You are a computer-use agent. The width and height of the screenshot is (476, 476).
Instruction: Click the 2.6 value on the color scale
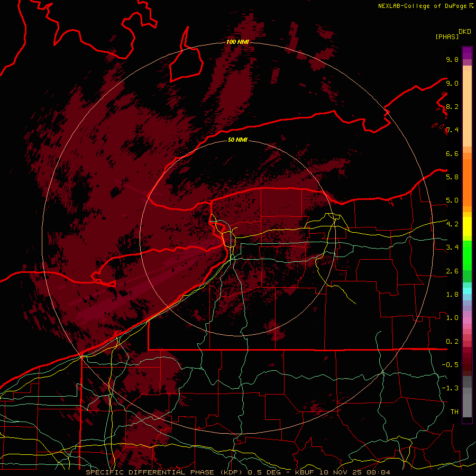[x=452, y=271]
